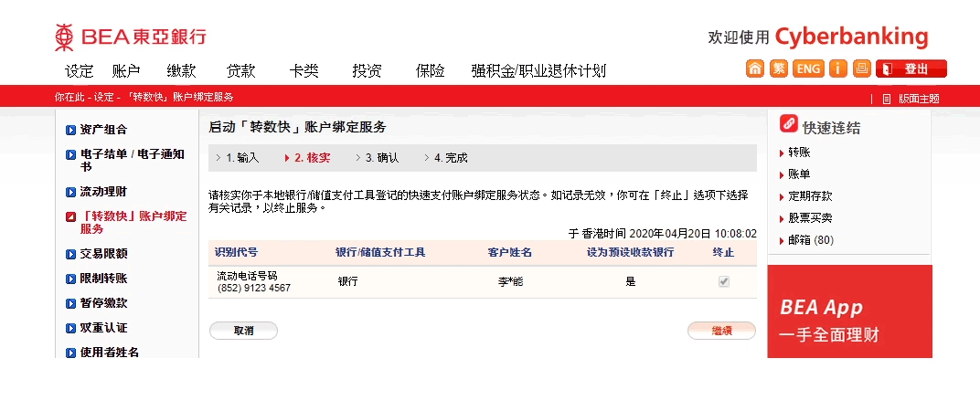Image resolution: width=980 pixels, height=411 pixels.
Task: Open the 卡类 menu
Action: (304, 71)
